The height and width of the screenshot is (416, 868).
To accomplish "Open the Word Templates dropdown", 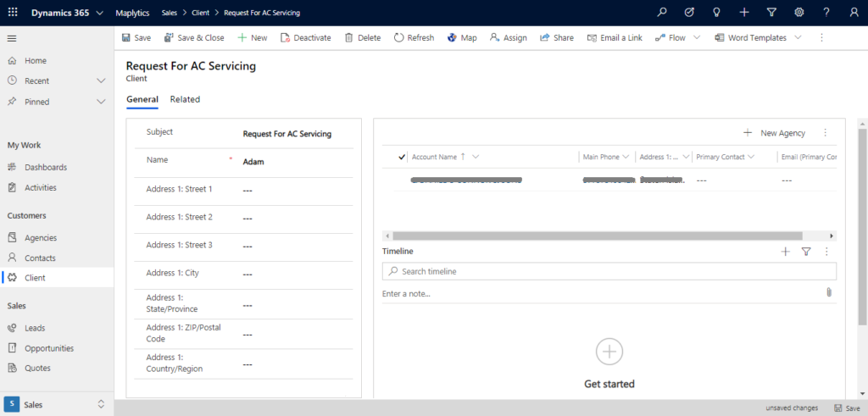I will pyautogui.click(x=798, y=38).
